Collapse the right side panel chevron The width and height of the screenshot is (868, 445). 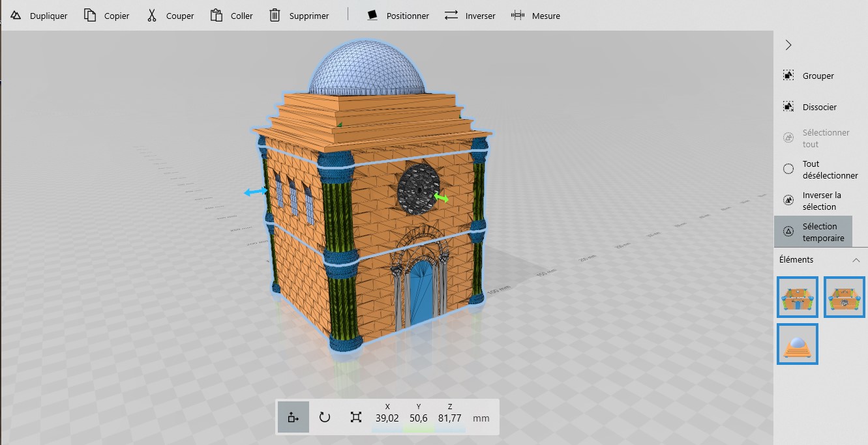coord(788,45)
